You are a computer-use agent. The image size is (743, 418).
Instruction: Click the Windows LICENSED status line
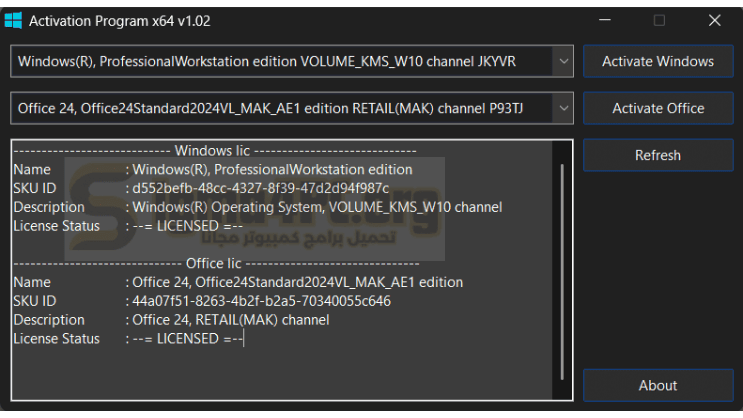[128, 226]
